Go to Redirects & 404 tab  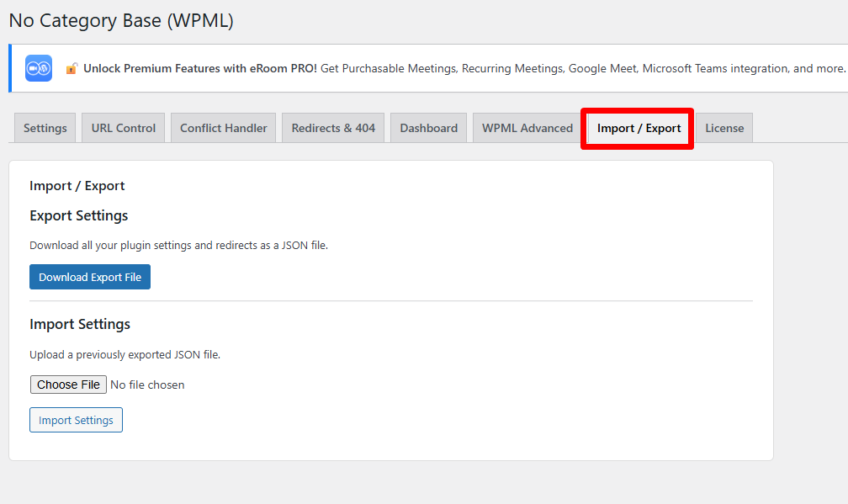(333, 128)
